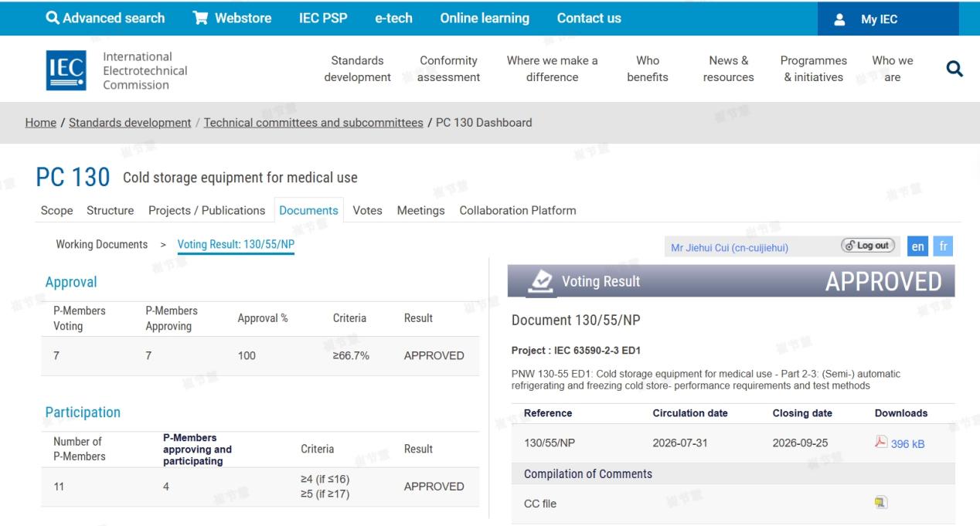This screenshot has height=526, width=980.
Task: Expand the News & resources menu
Action: click(728, 69)
